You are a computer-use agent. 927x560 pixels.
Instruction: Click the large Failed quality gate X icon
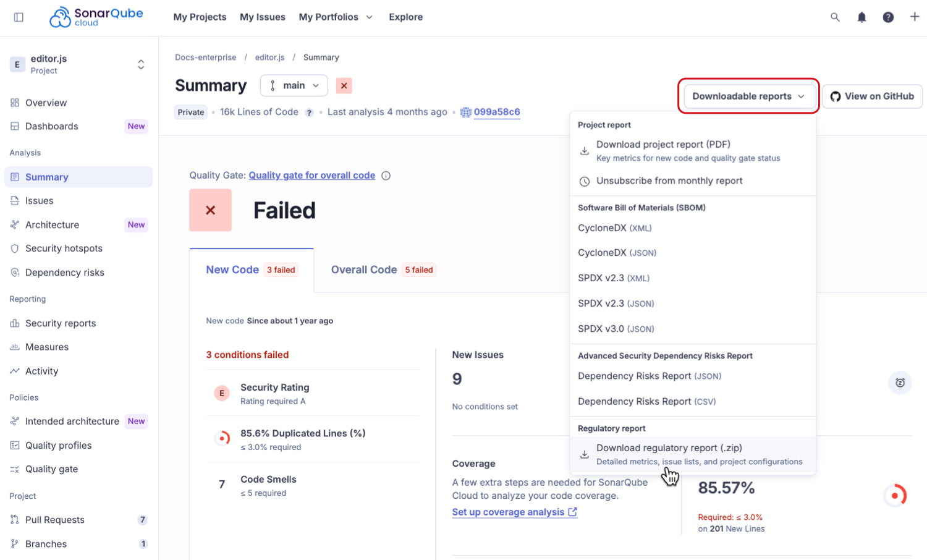click(x=210, y=210)
